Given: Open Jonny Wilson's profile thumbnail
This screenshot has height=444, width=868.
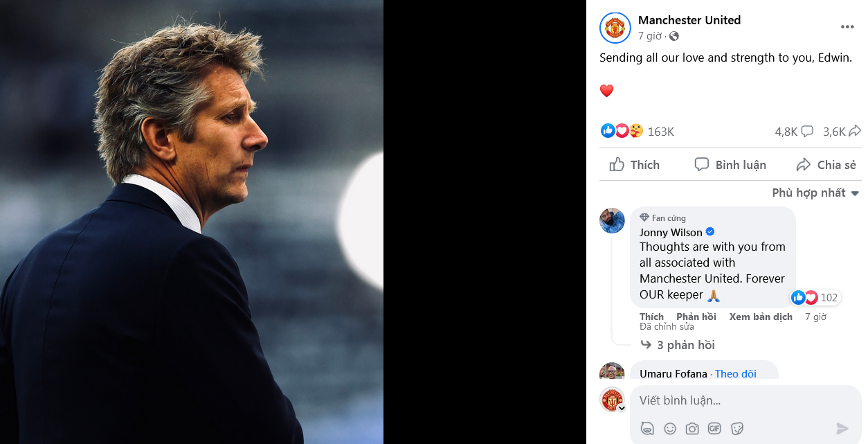Looking at the screenshot, I should tap(612, 220).
